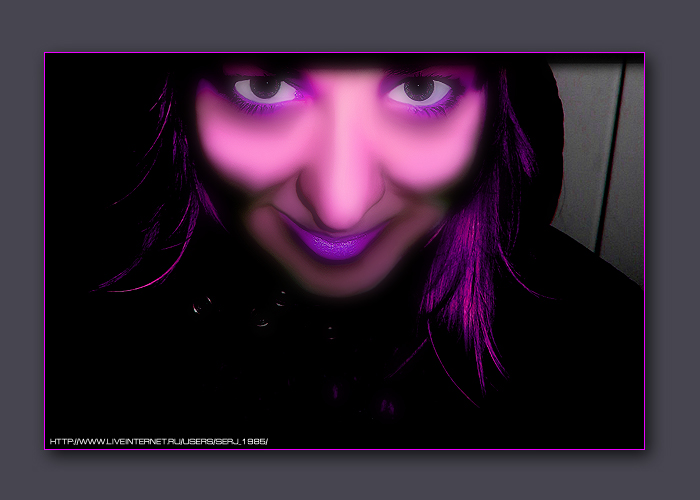Click the eye on the left side
Viewport: 700px width, 500px height.
[266, 90]
